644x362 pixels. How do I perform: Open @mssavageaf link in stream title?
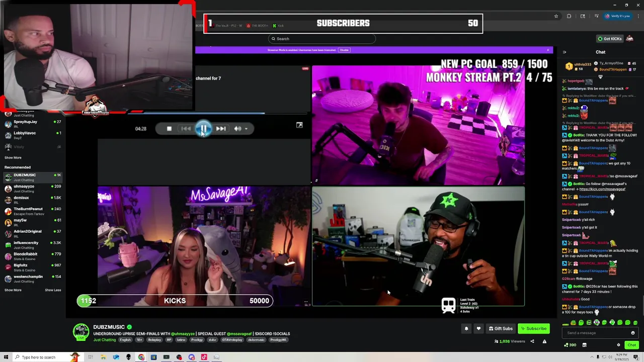[x=239, y=334]
